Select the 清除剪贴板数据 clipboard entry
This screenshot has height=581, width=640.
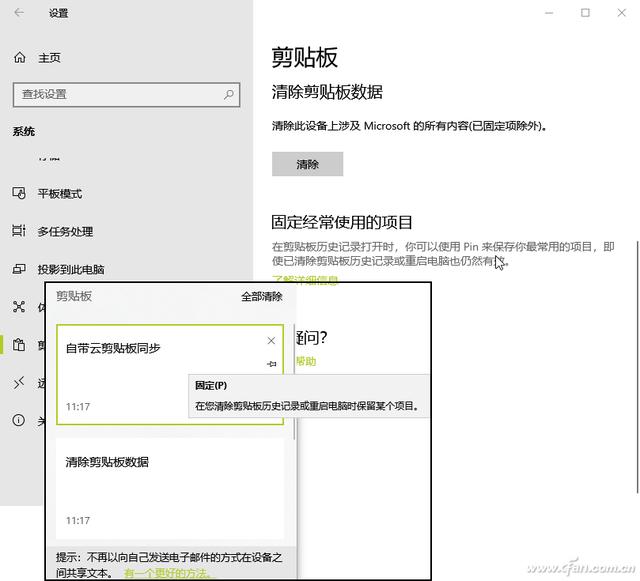point(170,488)
